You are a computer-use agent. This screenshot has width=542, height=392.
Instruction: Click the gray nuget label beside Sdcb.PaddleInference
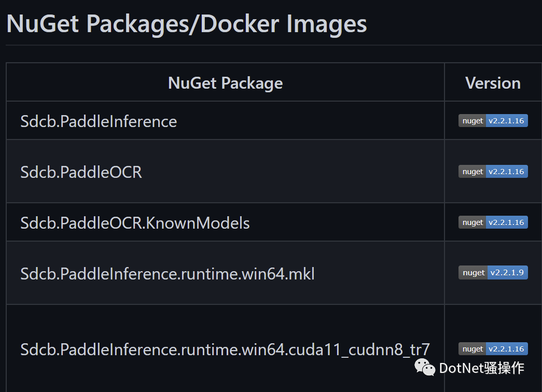click(472, 121)
